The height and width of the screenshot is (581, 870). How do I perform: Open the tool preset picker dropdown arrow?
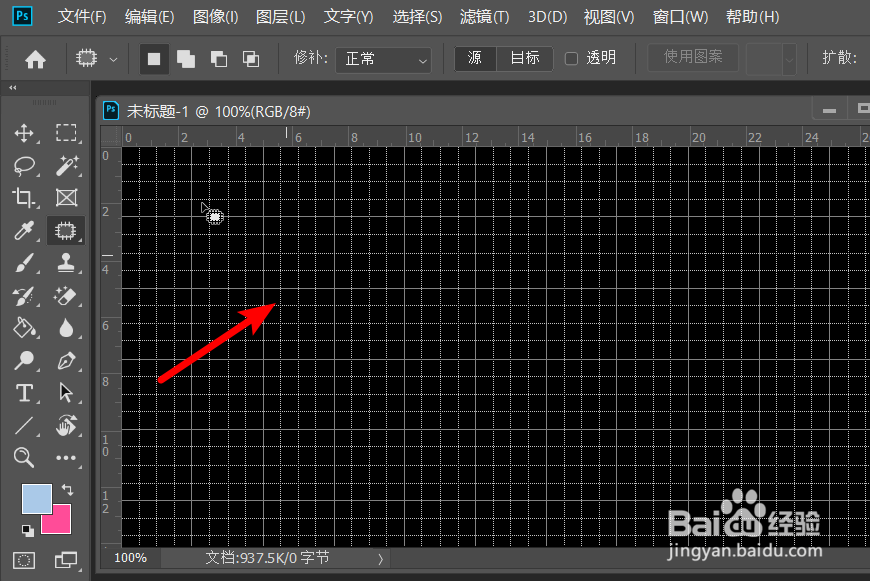point(113,59)
